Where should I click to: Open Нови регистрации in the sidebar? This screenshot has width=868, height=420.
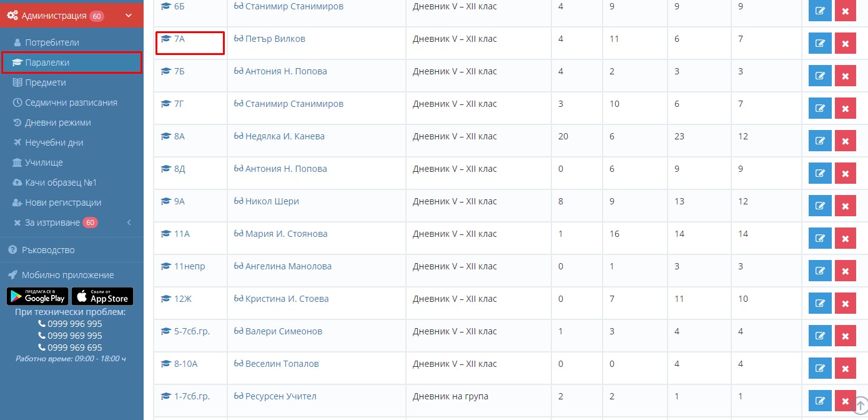tap(63, 202)
